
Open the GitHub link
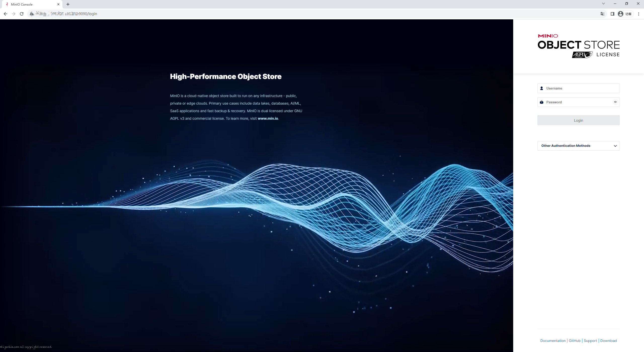[575, 341]
